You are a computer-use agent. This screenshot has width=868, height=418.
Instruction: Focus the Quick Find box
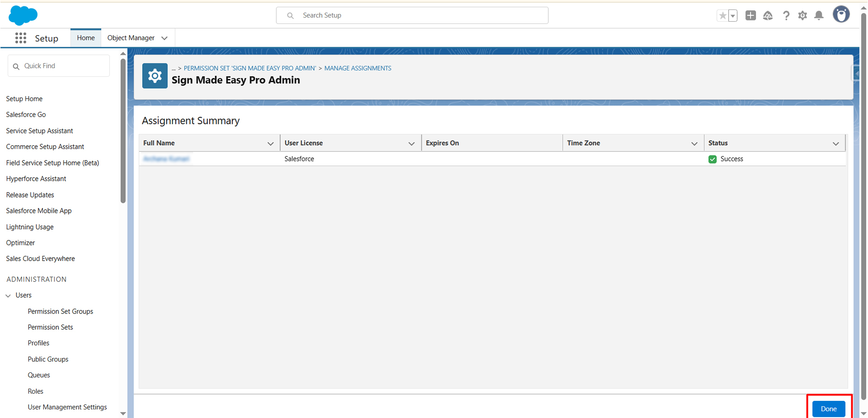59,66
